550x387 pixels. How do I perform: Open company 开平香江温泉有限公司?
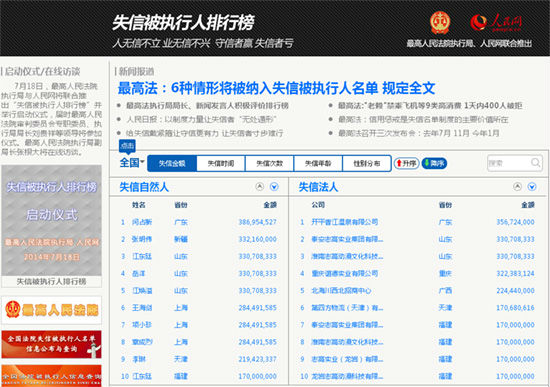[344, 222]
